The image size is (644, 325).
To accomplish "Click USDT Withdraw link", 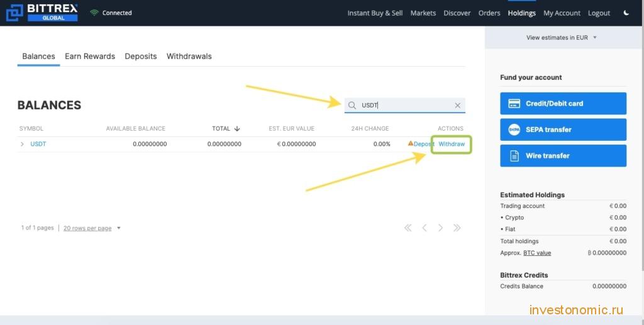I will click(452, 144).
